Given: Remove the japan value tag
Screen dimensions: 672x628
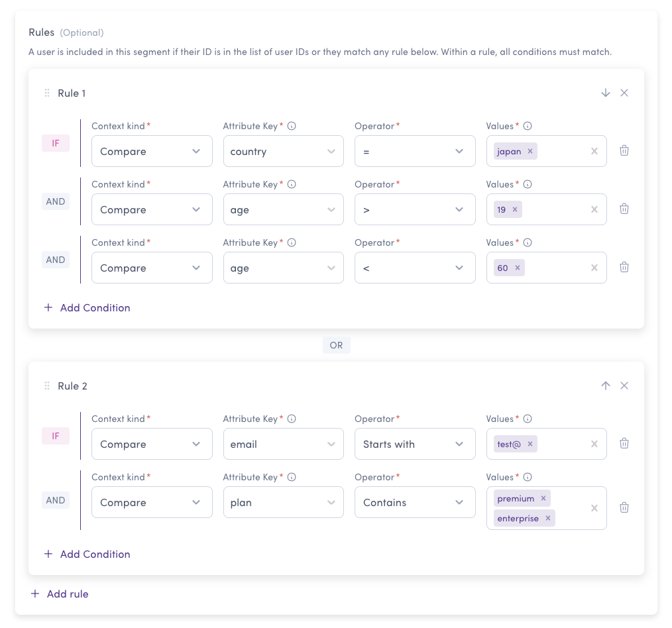Looking at the screenshot, I should coord(530,151).
